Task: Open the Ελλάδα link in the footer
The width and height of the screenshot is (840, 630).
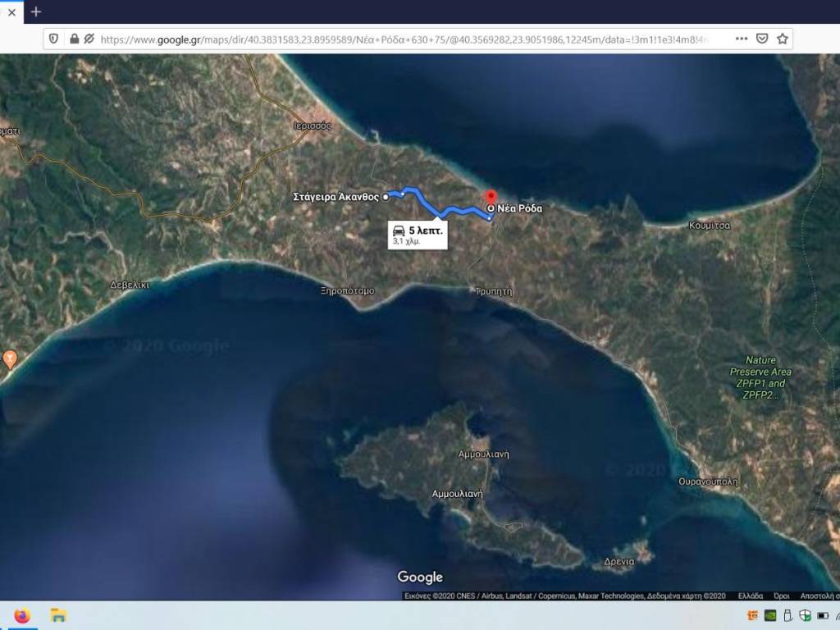Action: click(750, 596)
